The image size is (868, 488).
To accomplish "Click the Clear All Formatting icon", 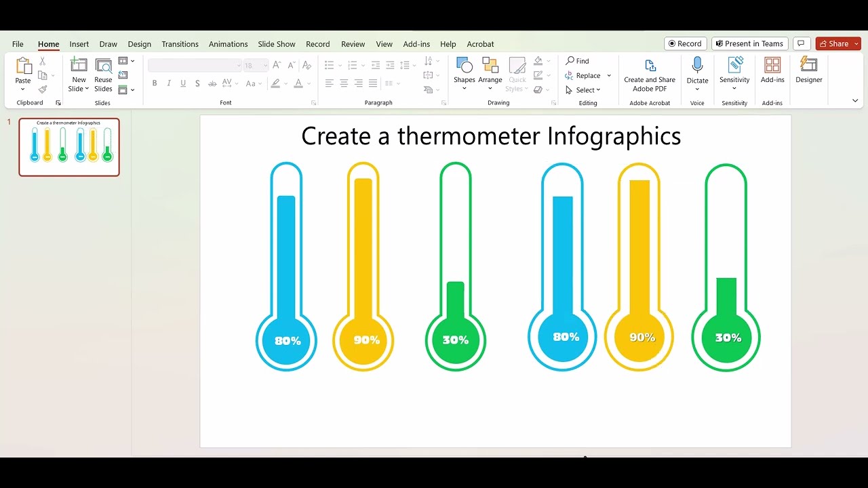I will point(307,65).
